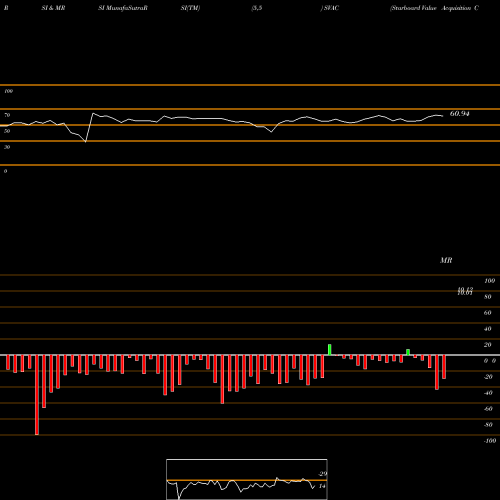This screenshot has width=500, height=500.
Task: Click the 'SI MunafaSutraR' header text
Action: 123,8
